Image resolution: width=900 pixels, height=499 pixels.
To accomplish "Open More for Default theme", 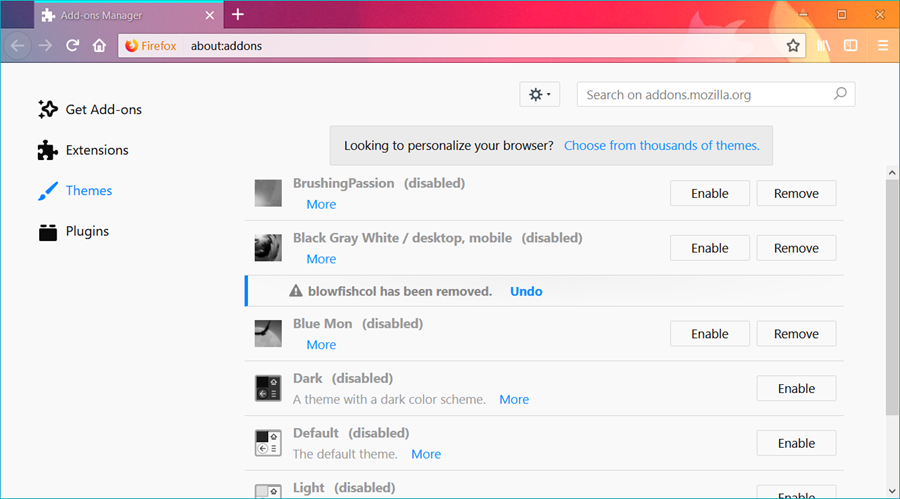I will (x=426, y=454).
